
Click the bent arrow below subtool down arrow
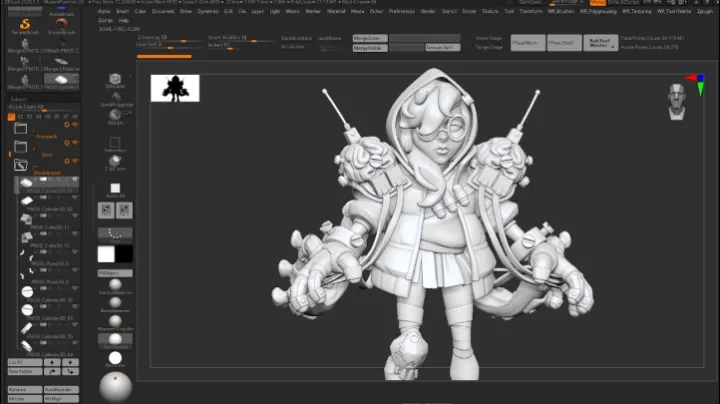point(70,371)
